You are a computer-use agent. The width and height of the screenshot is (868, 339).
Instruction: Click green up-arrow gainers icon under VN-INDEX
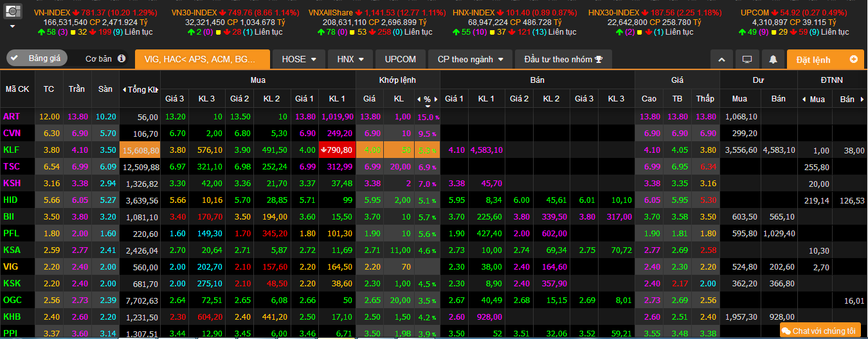pos(42,31)
